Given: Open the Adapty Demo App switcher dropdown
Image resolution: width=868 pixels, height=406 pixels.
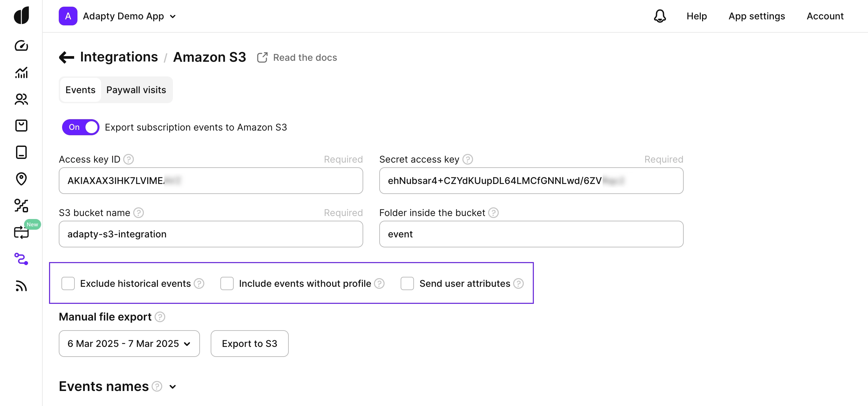Looking at the screenshot, I should (x=128, y=16).
